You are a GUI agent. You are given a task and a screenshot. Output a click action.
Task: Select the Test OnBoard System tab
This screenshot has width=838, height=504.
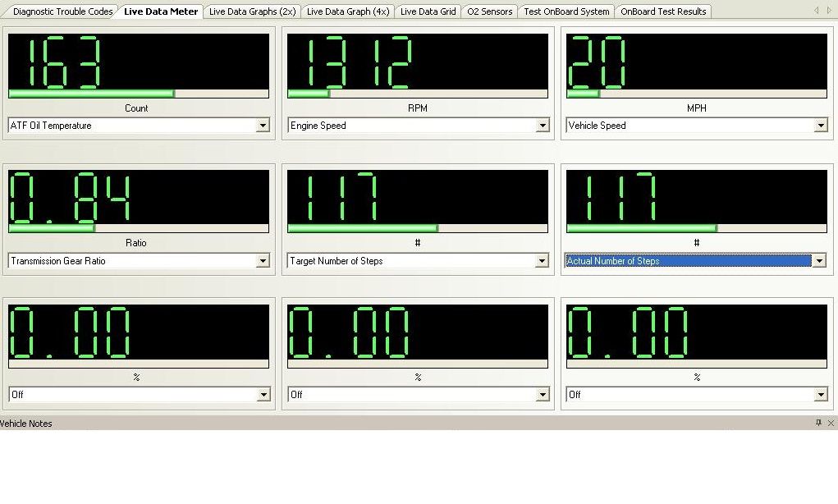pyautogui.click(x=566, y=11)
